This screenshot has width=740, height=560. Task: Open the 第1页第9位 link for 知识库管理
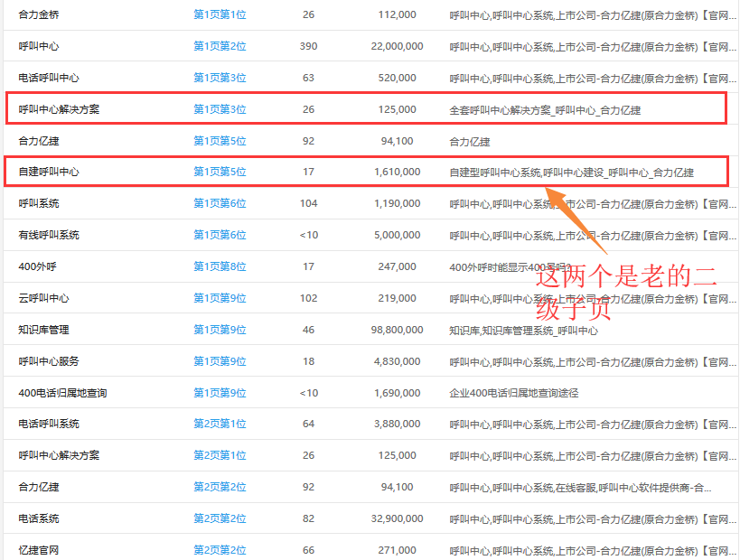(x=220, y=330)
